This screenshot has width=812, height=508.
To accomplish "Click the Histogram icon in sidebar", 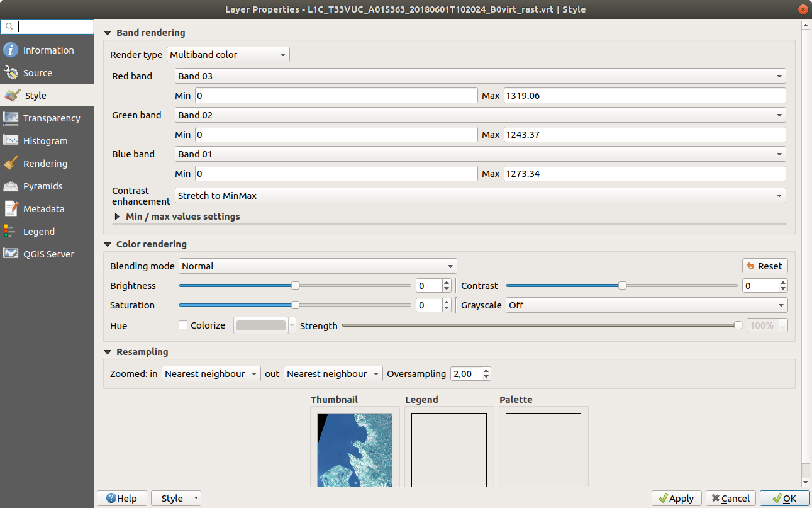I will click(11, 141).
